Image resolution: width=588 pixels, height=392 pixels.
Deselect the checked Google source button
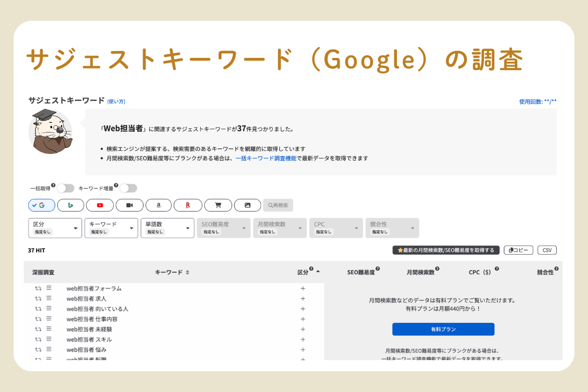(41, 205)
